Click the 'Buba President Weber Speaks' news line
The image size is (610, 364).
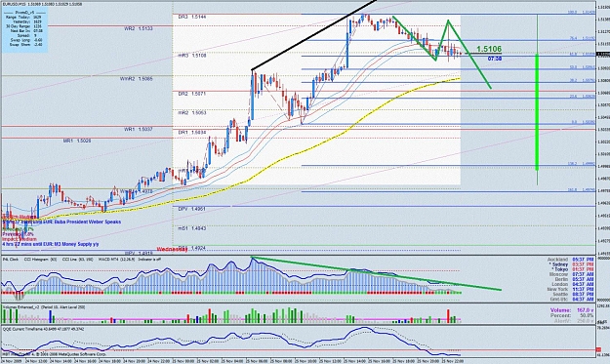62,222
